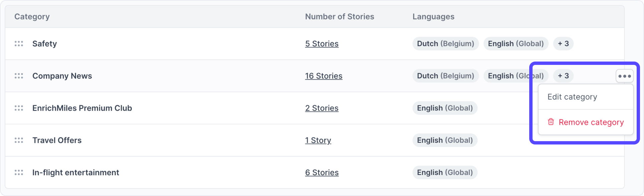
Task: Click the drag handle beside Company News
Action: pos(19,76)
